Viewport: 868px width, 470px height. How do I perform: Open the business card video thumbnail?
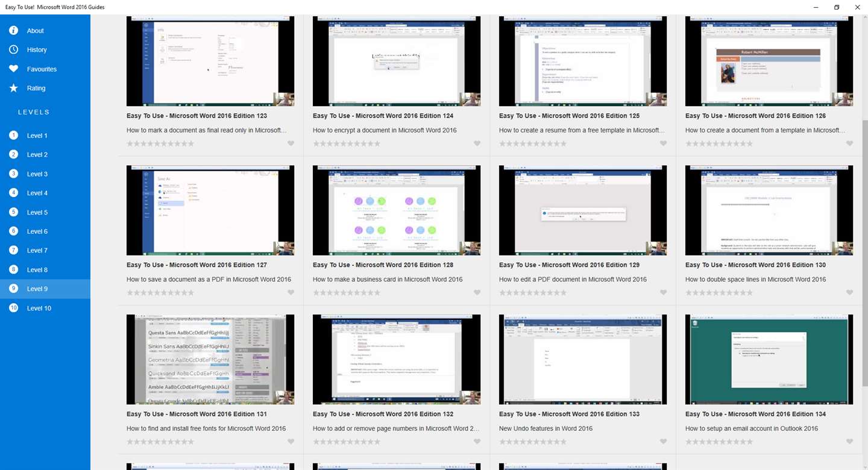pyautogui.click(x=397, y=210)
